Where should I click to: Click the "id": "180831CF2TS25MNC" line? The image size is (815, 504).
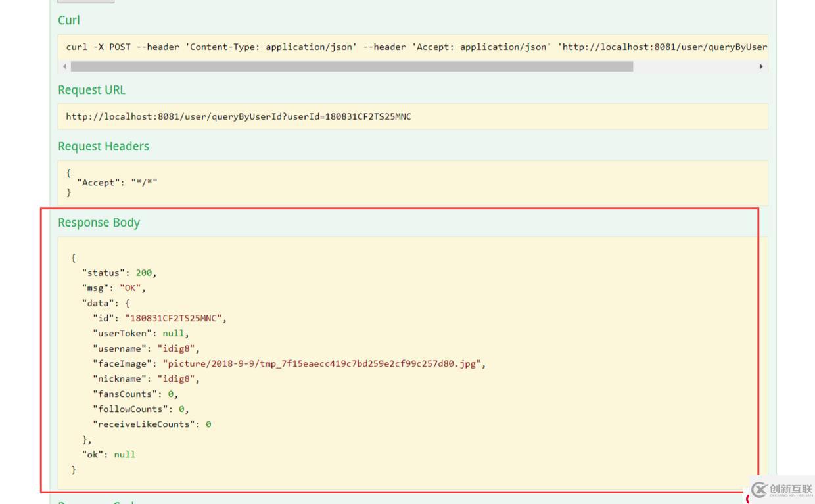(159, 318)
